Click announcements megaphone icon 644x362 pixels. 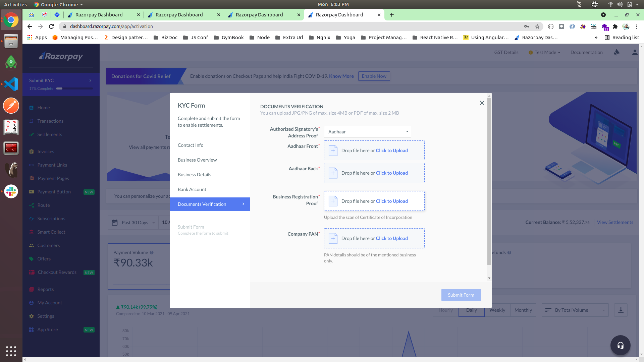tap(616, 52)
